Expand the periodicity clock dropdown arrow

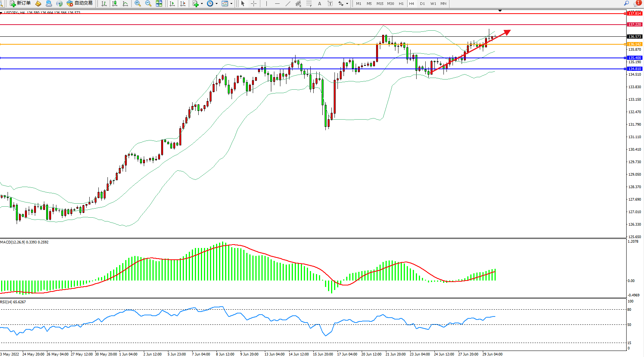[x=216, y=3]
